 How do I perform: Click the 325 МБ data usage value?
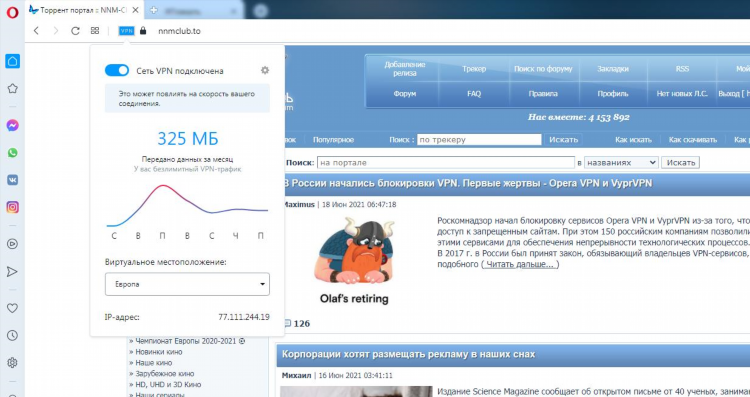[188, 139]
